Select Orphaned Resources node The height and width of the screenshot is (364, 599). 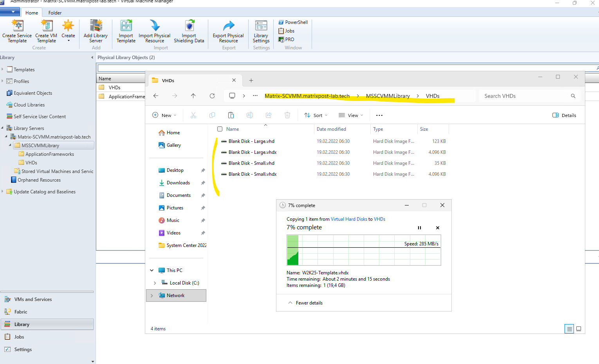[36, 180]
